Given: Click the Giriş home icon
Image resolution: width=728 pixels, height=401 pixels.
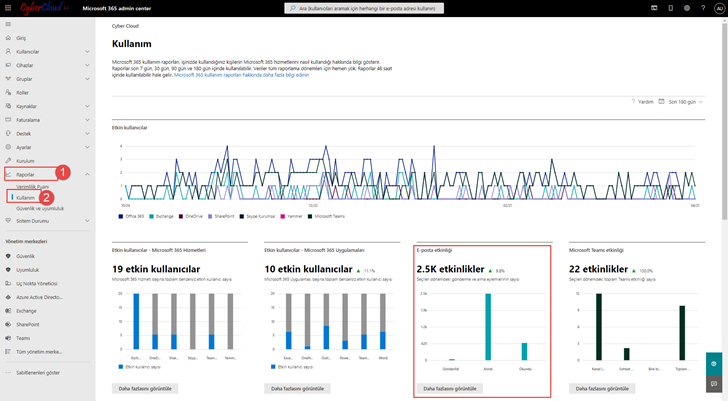Looking at the screenshot, I should click(8, 38).
